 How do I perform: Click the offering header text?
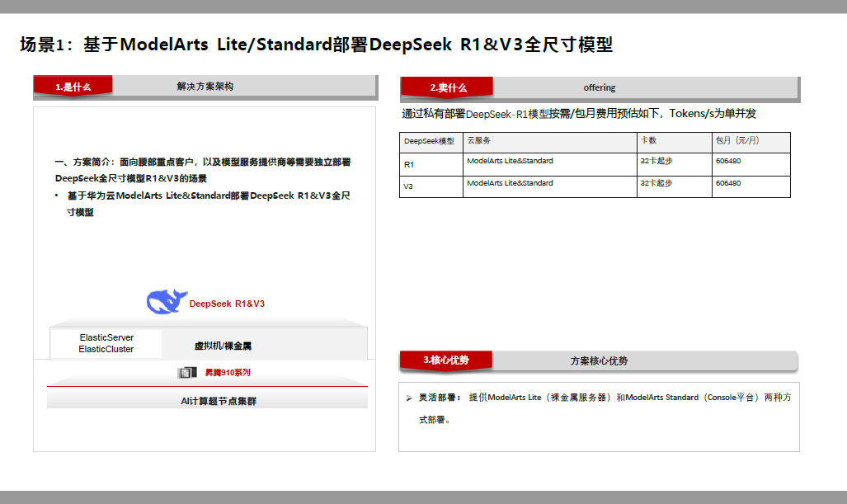[x=599, y=87]
